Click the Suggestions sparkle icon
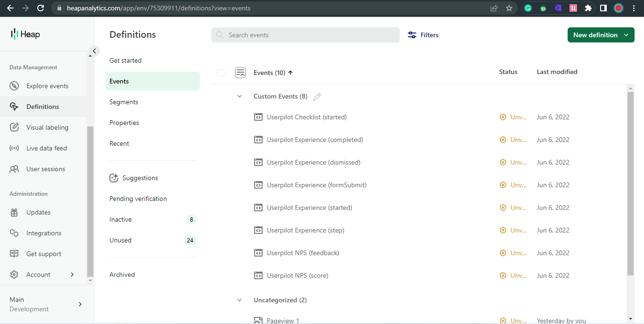 (x=114, y=178)
